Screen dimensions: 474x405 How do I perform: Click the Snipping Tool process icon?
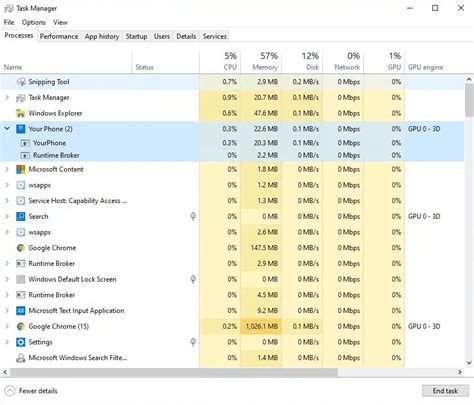coord(21,82)
